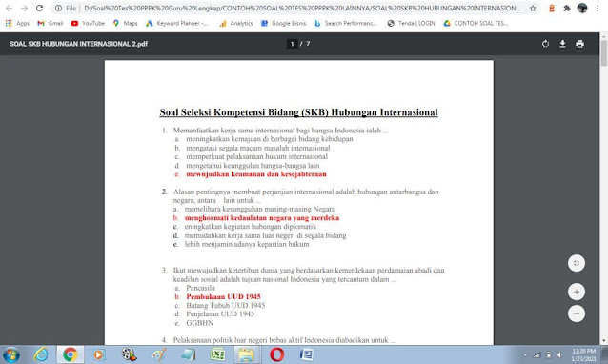
Task: Open the Chrome profile avatar
Action: click(x=582, y=9)
